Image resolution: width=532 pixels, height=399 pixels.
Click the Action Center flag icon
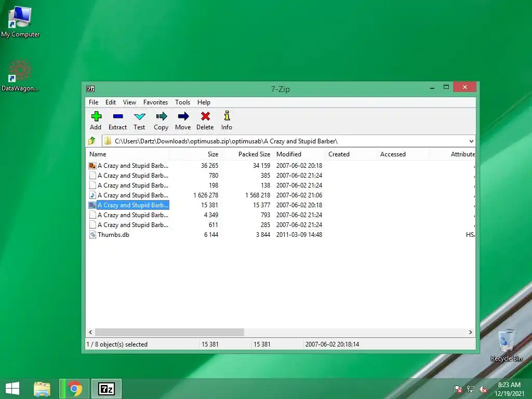(458, 389)
